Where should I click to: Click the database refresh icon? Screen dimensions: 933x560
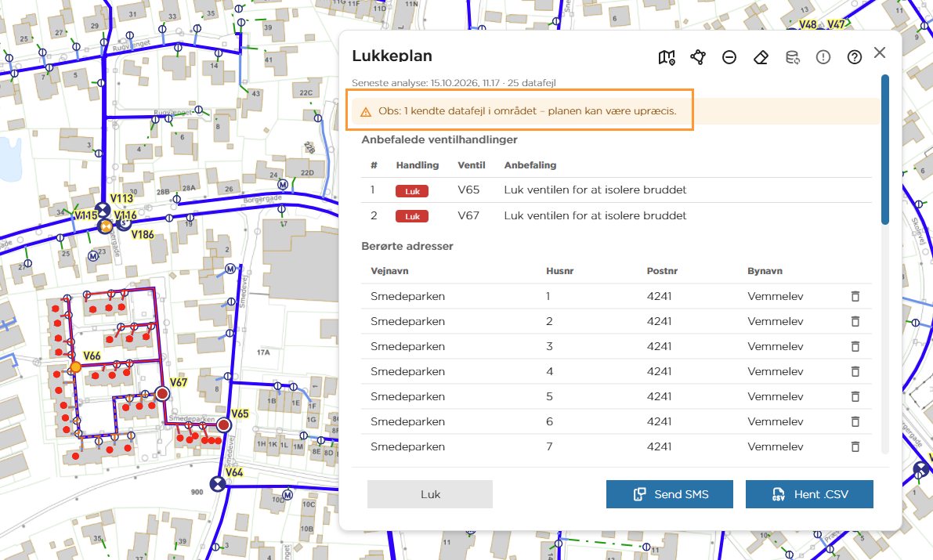792,57
